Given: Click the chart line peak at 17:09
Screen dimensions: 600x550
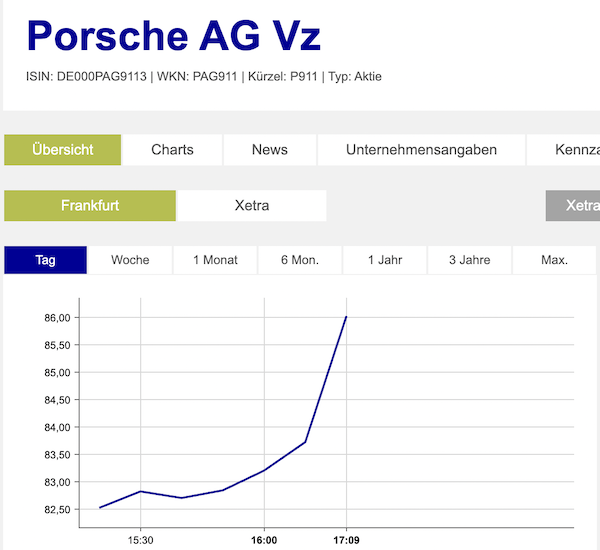Looking at the screenshot, I should (346, 317).
